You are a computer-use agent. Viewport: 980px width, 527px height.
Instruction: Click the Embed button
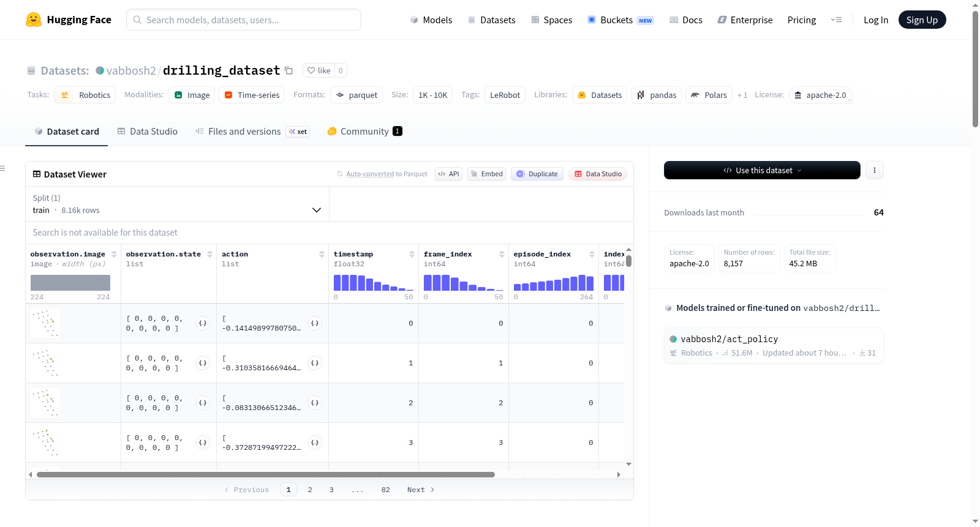tap(487, 174)
